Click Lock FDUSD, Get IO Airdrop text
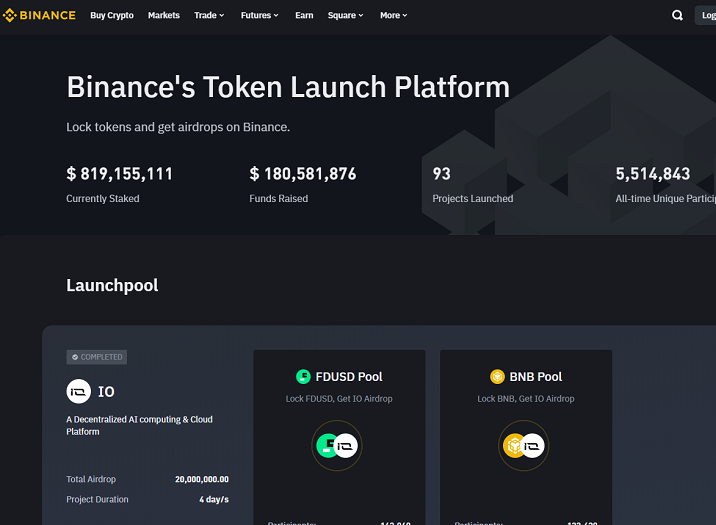The height and width of the screenshot is (525, 716). click(x=339, y=399)
